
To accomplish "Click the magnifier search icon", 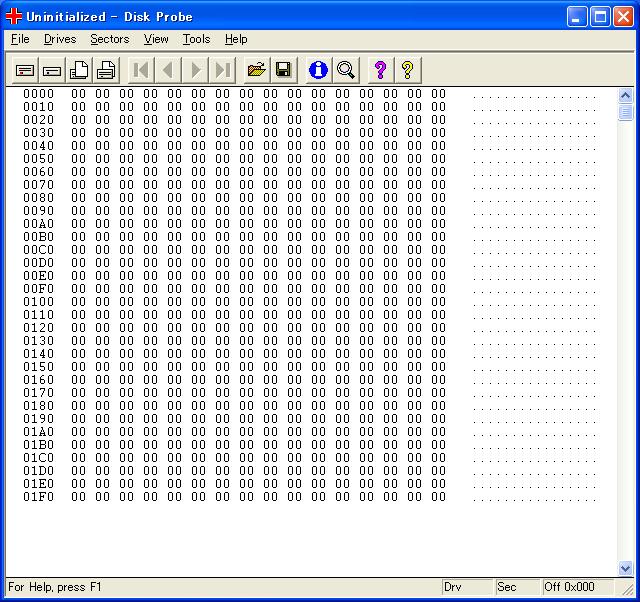I will tap(346, 70).
